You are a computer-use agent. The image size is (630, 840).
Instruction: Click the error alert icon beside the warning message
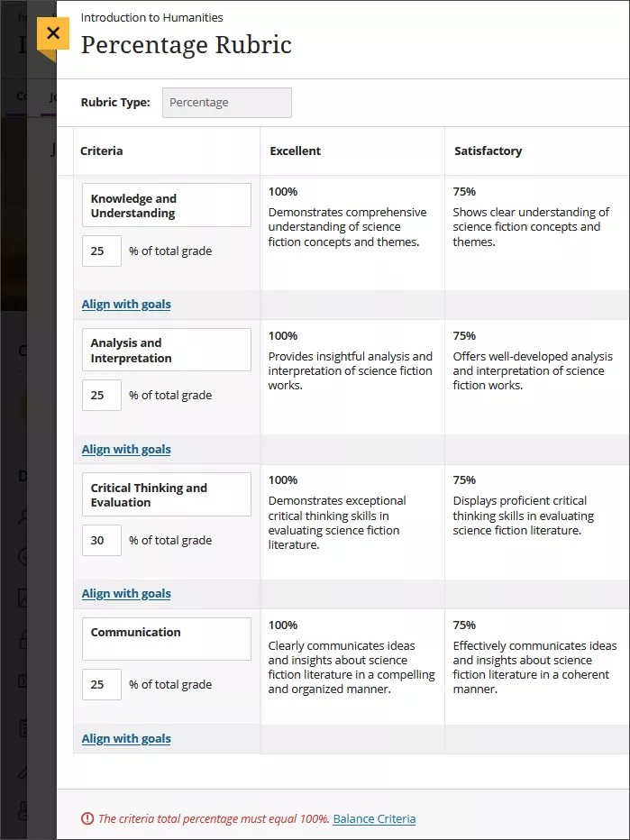coord(87,818)
